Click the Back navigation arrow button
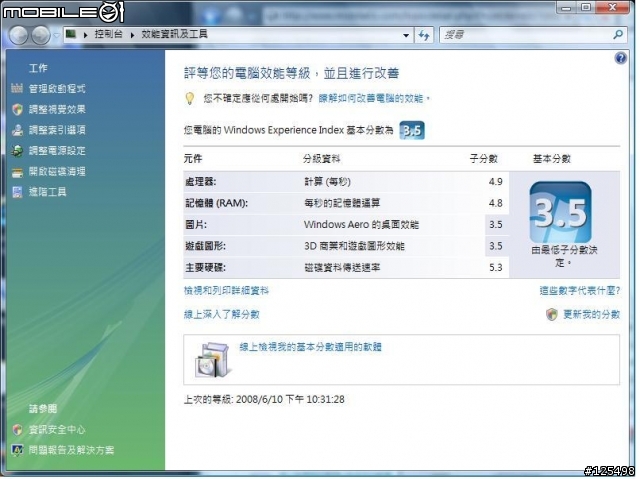 click(19, 35)
